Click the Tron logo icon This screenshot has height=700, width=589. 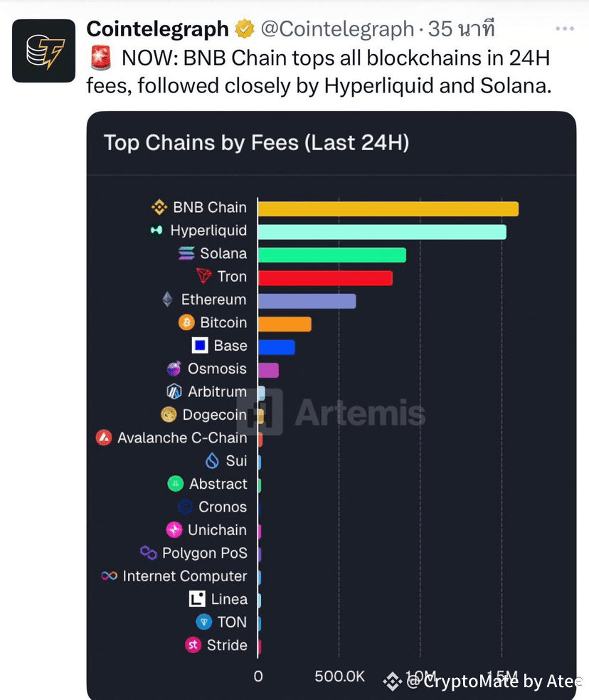(x=205, y=277)
